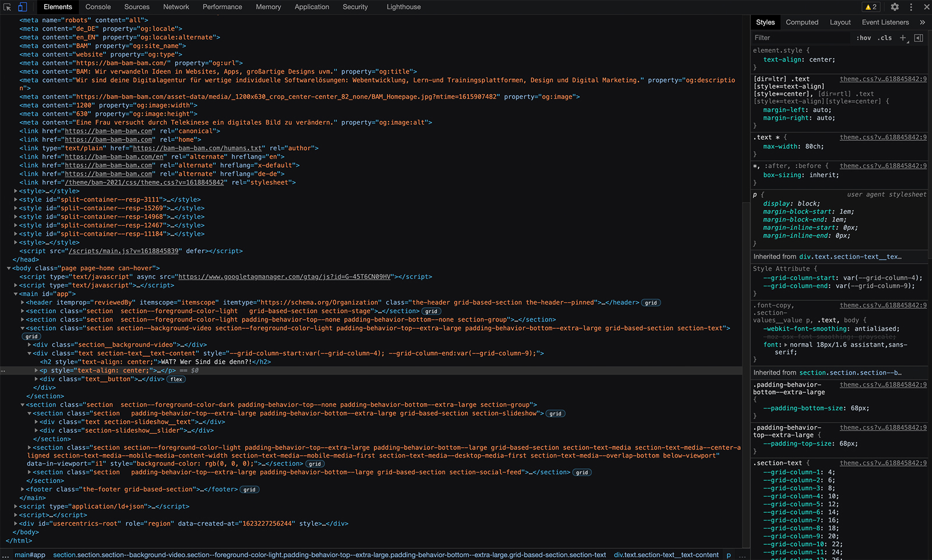Open the bam-bam-bam.com/en alternate link

[x=114, y=157]
